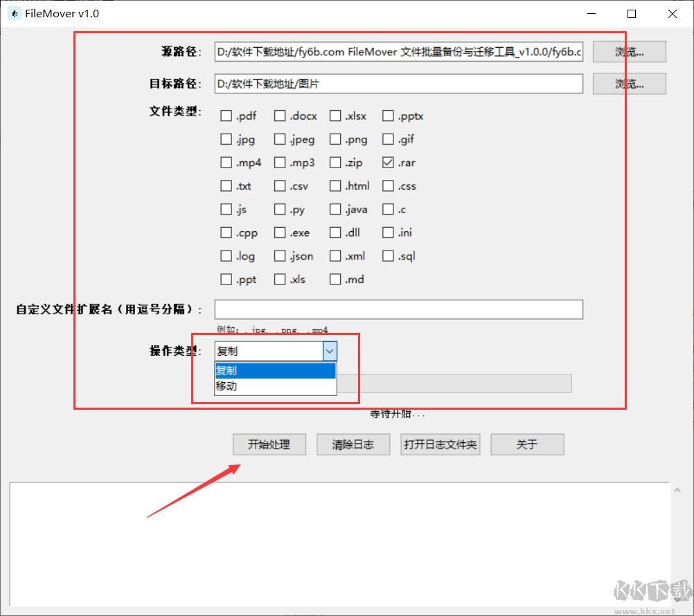Enable the .py file extension checkbox
694x616 pixels.
(x=281, y=209)
